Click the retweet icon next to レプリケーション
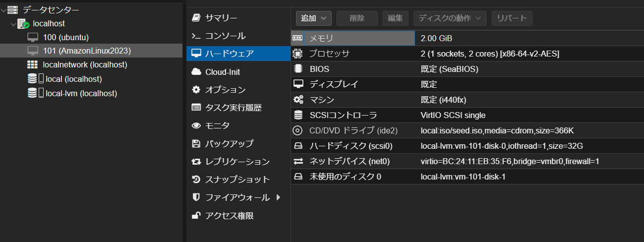 pos(196,162)
